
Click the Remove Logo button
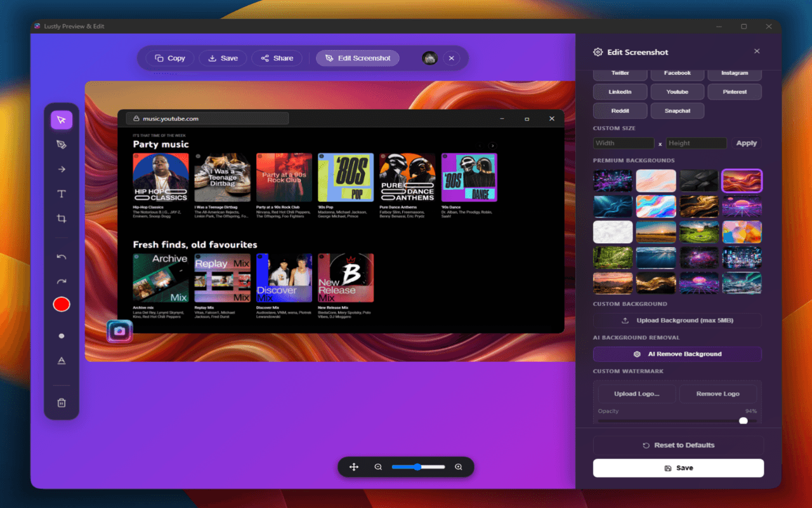tap(718, 394)
